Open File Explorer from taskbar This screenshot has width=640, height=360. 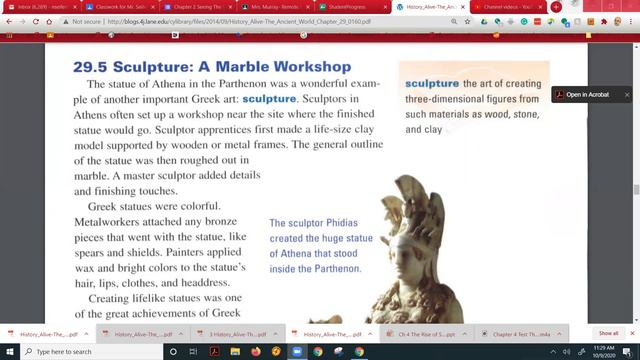(235, 351)
